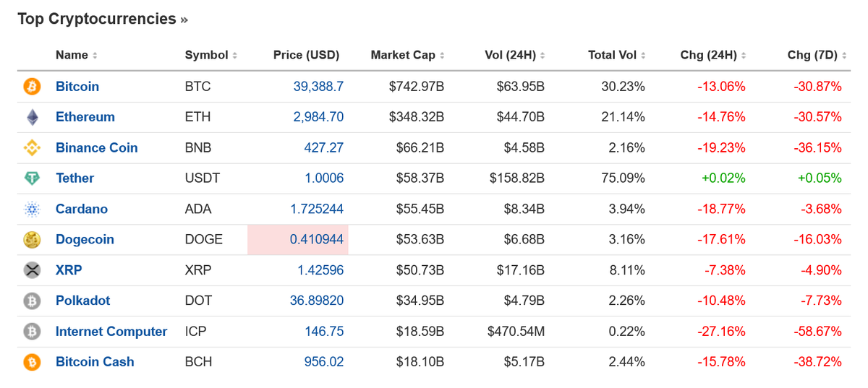Click the Bitcoin Cash orange logo icon
868x388 pixels.
32,362
